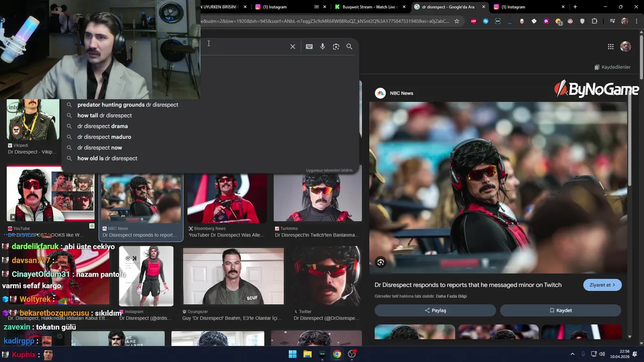Close the Busqweit Stream tab
644x362 pixels.
(x=404, y=7)
